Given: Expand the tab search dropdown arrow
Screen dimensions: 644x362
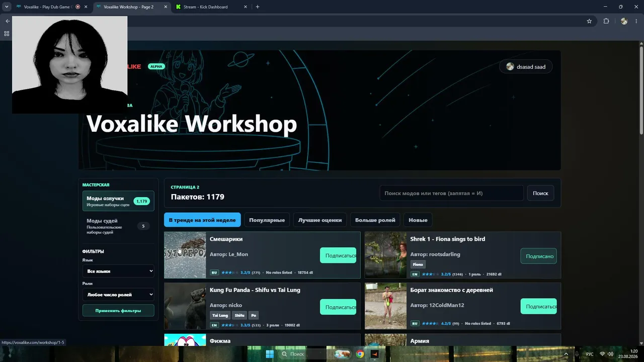Looking at the screenshot, I should (6, 7).
